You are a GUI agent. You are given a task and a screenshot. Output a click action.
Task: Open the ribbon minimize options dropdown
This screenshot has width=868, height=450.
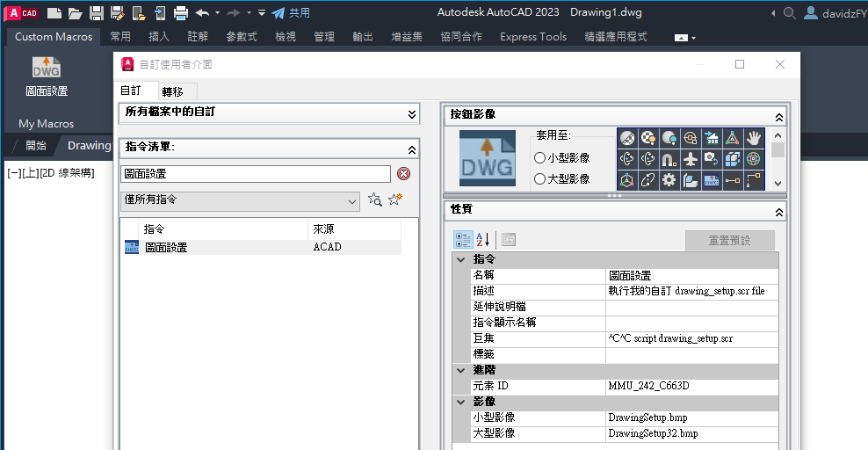[693, 38]
